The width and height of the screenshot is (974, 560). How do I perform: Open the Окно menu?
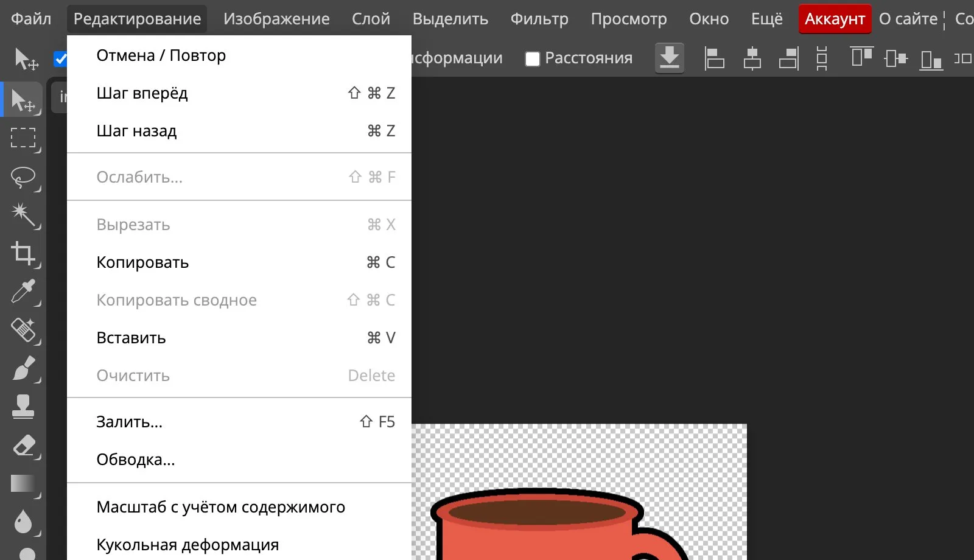click(709, 19)
